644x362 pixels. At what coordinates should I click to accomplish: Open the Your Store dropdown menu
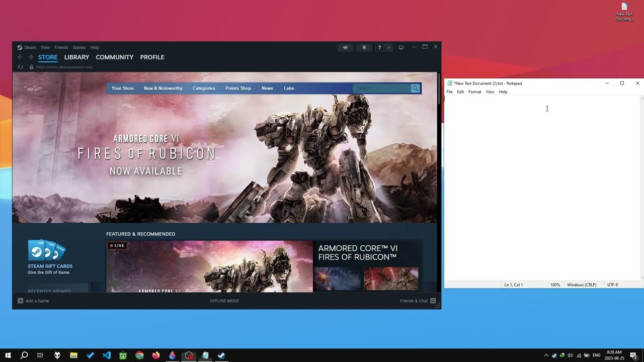click(x=123, y=88)
